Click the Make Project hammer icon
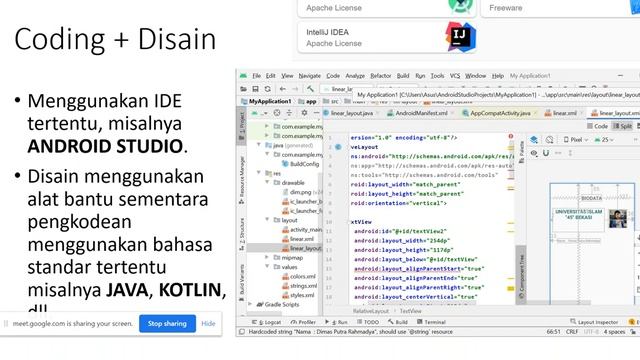Screen dimensions: 640x360 coord(310,89)
